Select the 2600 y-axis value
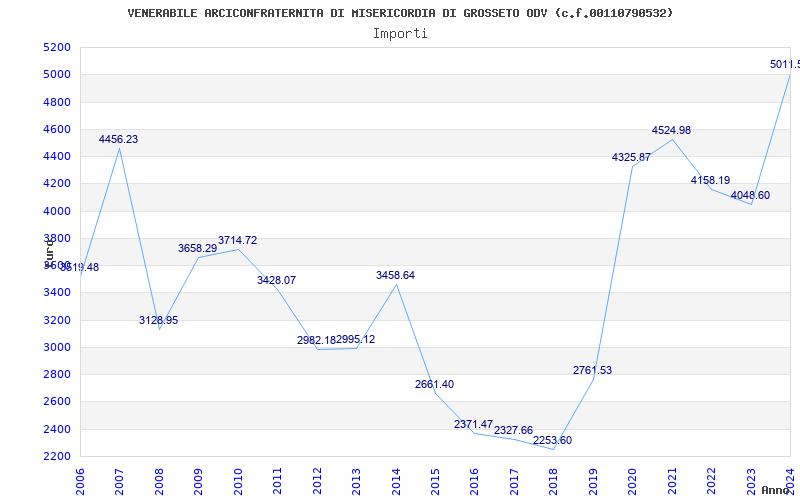 click(57, 402)
